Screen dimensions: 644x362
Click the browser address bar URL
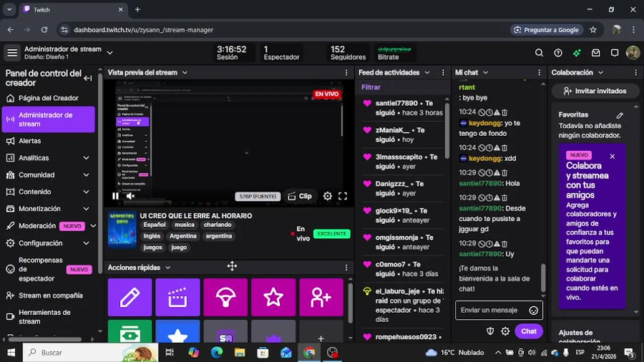143,30
